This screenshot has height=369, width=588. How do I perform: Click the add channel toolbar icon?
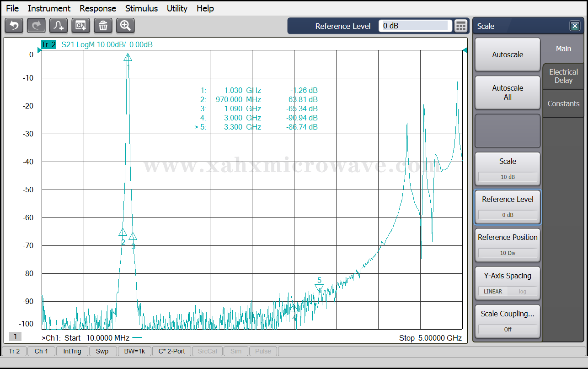tap(81, 26)
